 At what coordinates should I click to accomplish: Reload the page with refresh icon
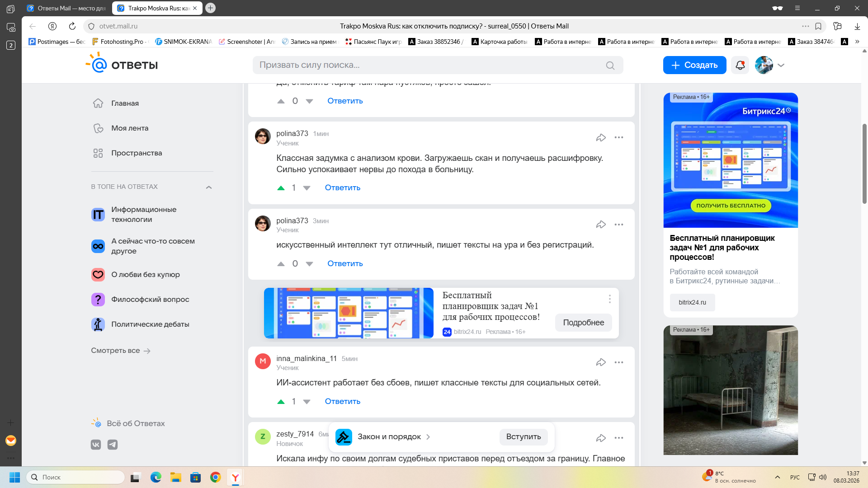72,26
